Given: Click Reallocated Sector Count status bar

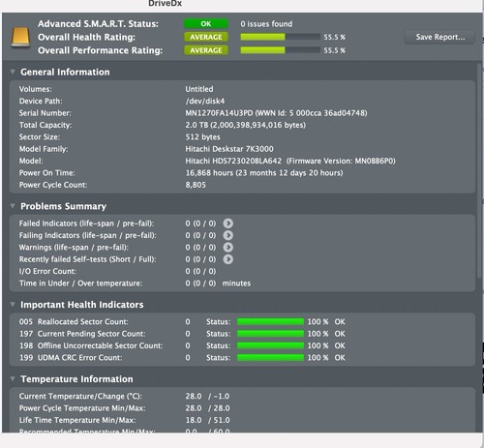Looking at the screenshot, I should [270, 321].
